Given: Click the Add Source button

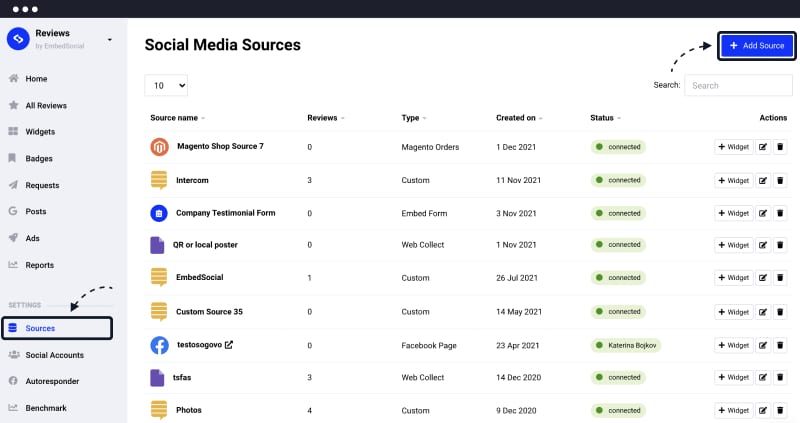Looking at the screenshot, I should point(757,45).
